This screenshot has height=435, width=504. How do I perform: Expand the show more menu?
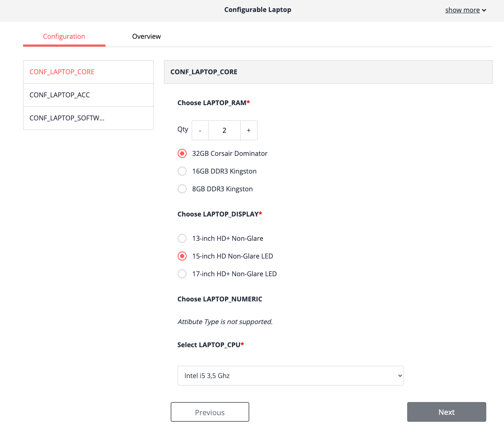point(462,10)
